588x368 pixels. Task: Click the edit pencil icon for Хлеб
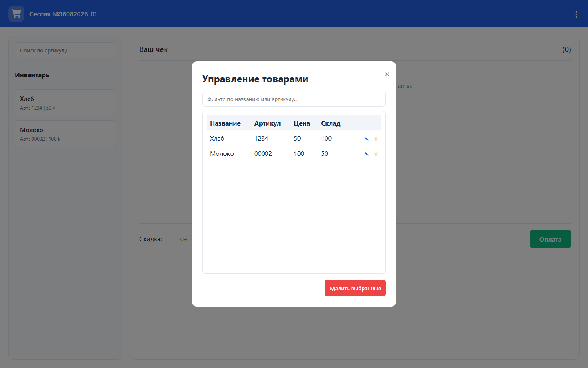[366, 139]
